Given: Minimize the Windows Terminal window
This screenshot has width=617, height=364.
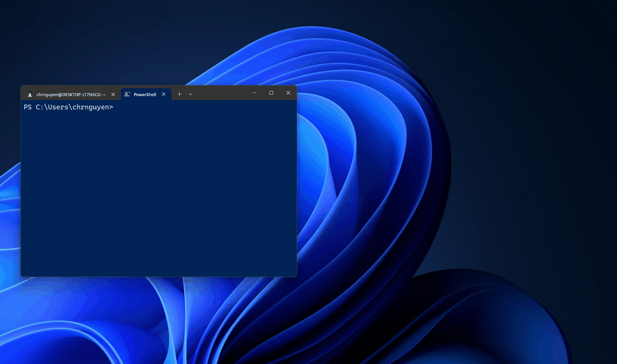Looking at the screenshot, I should click(254, 93).
